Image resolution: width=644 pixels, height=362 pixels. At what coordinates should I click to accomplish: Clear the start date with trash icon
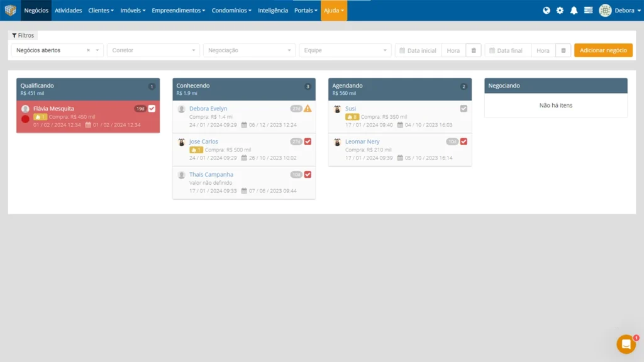pyautogui.click(x=474, y=50)
